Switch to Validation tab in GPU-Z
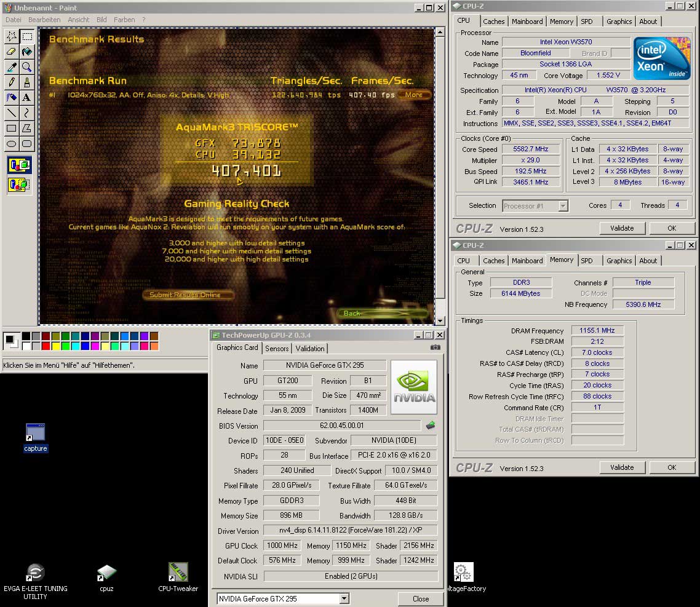 click(310, 349)
